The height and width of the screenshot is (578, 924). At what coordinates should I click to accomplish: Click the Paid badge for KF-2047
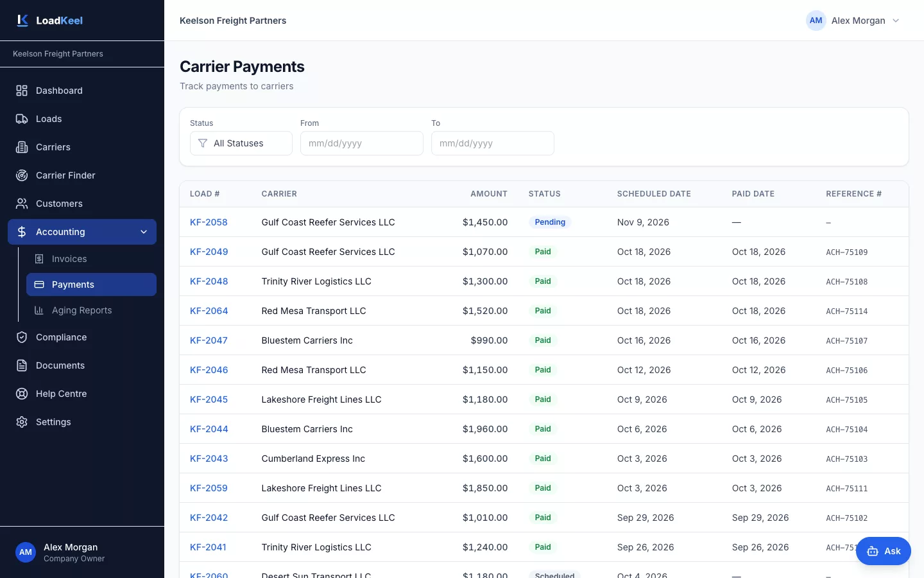click(x=543, y=340)
